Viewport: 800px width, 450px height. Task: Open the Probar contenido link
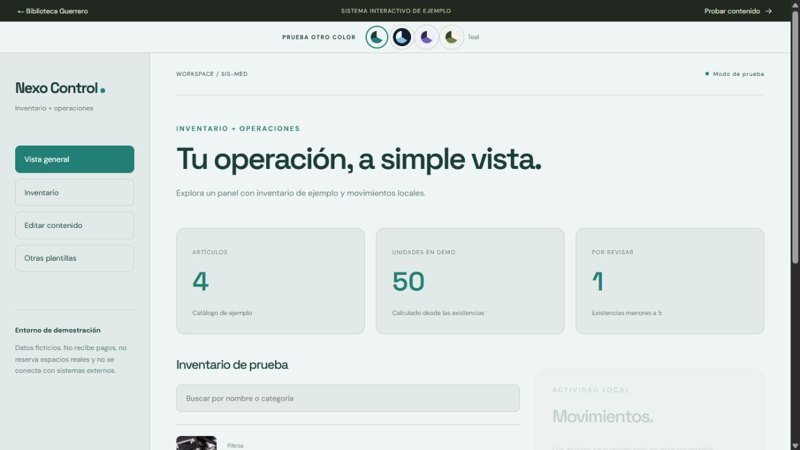click(738, 11)
